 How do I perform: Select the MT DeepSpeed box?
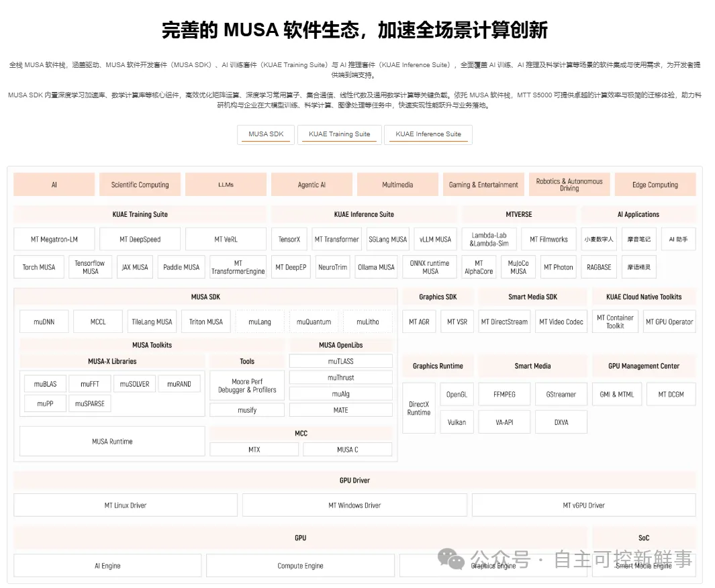click(140, 240)
